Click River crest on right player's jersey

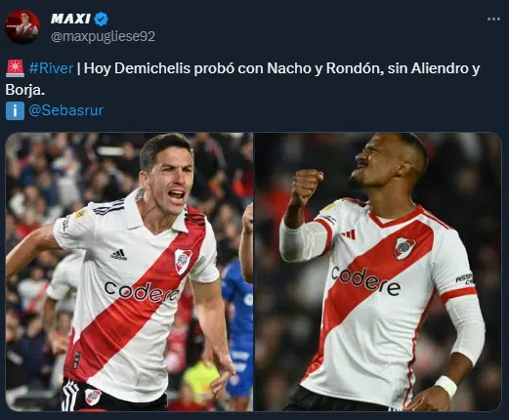[404, 248]
